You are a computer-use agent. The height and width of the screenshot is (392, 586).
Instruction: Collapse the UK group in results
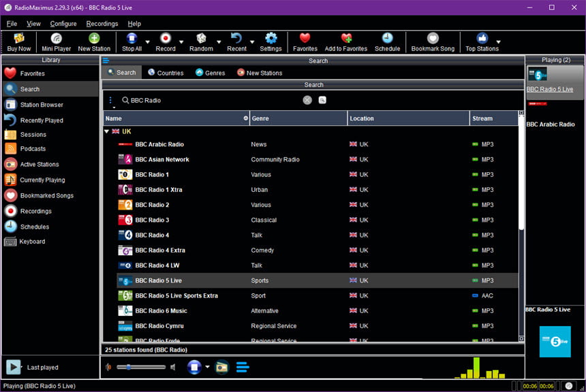tap(106, 131)
